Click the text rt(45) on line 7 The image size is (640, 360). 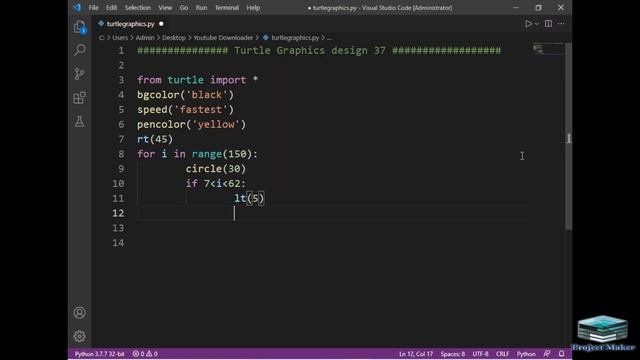click(x=155, y=139)
